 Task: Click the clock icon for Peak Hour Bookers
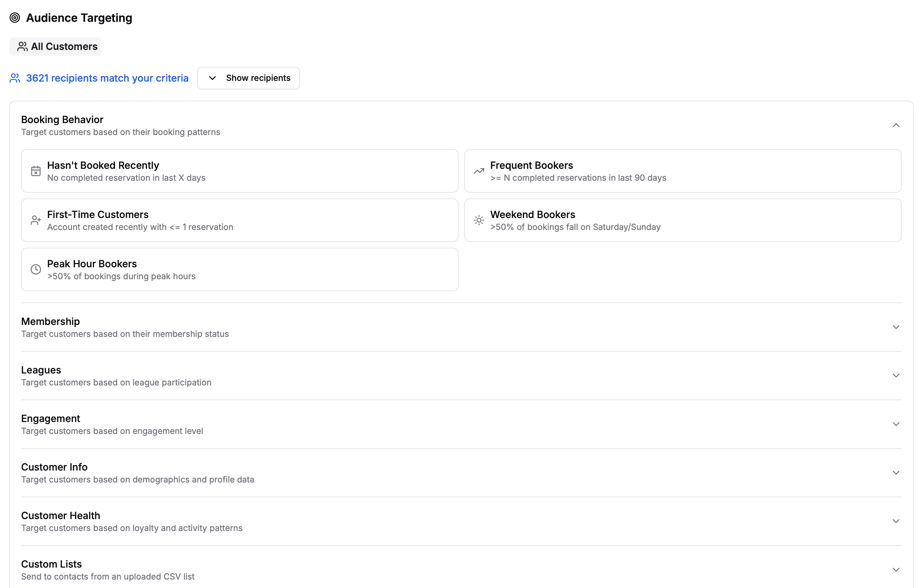pos(36,269)
